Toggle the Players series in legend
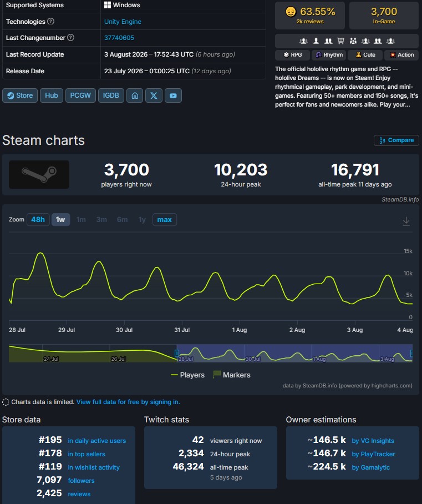This screenshot has height=504, width=422. 187,375
